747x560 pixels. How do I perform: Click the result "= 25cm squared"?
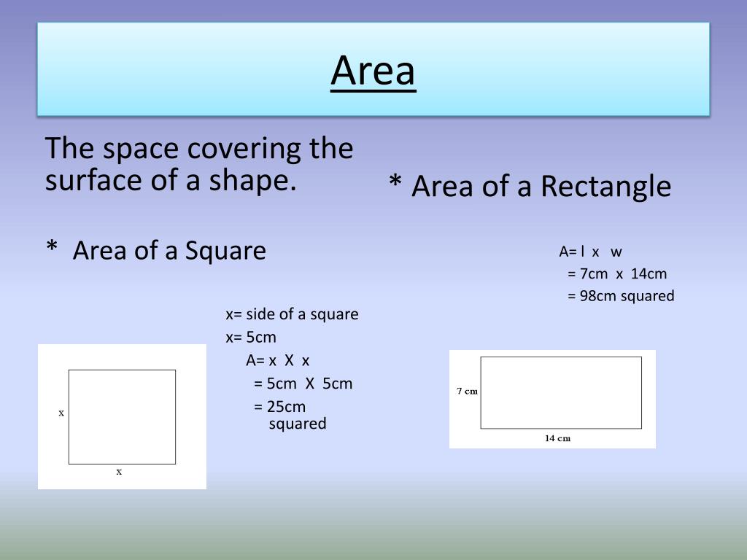tap(290, 415)
